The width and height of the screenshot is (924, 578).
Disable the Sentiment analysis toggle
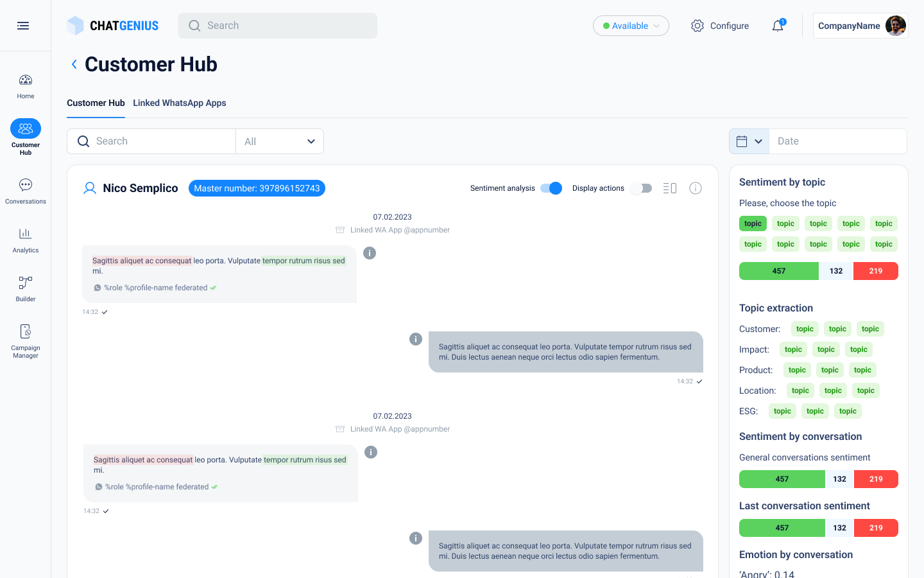(551, 188)
